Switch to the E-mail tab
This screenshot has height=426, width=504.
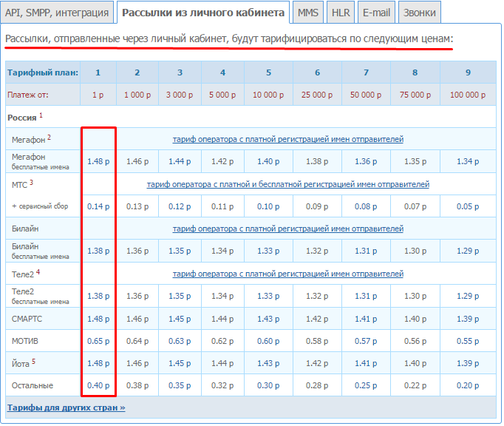pyautogui.click(x=376, y=13)
